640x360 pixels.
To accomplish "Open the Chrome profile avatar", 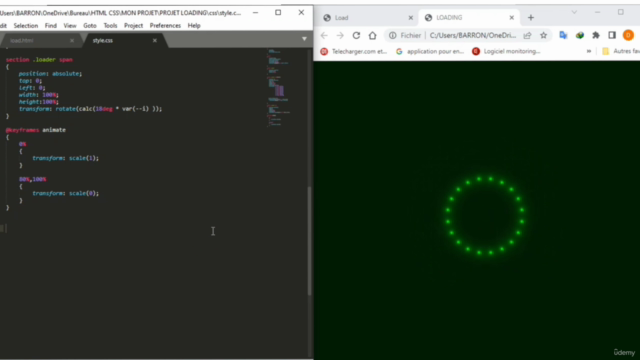I will 628,36.
